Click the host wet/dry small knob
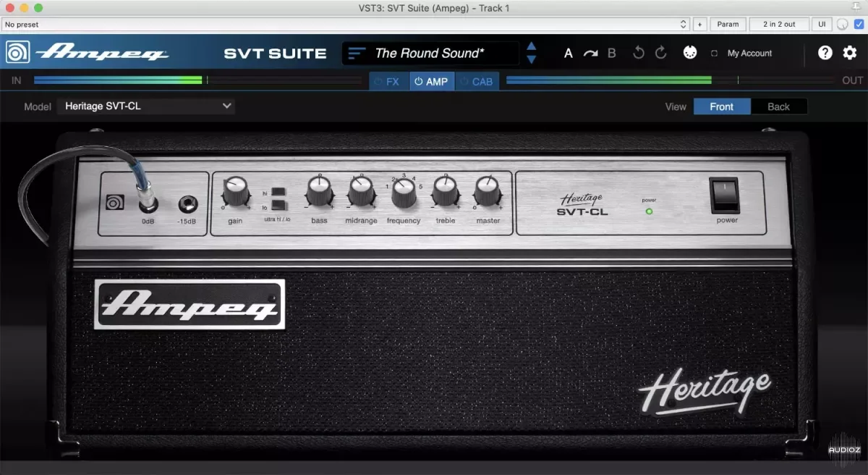This screenshot has width=868, height=475. click(x=843, y=25)
